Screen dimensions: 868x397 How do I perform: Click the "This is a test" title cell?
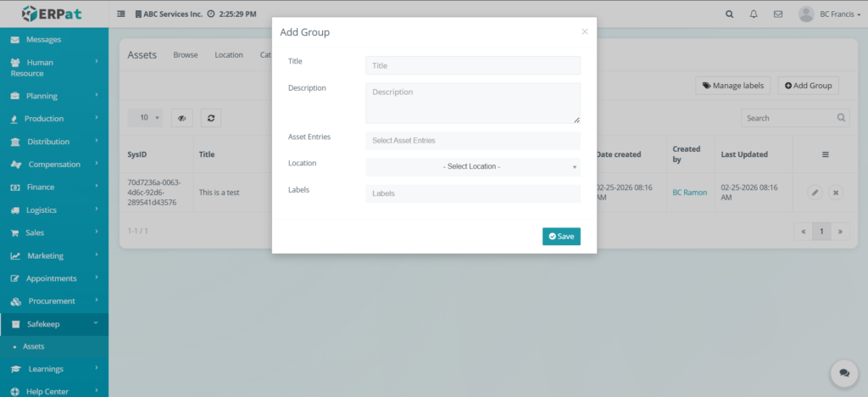pos(220,193)
